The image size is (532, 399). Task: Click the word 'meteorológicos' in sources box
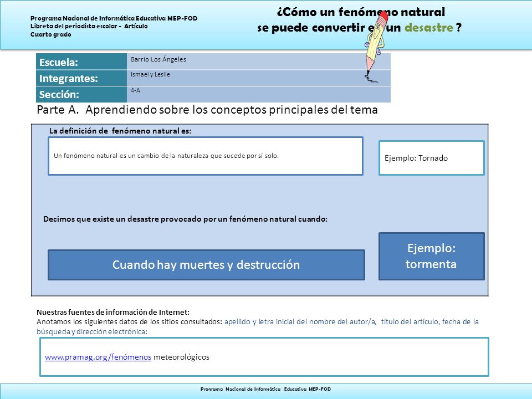181,357
